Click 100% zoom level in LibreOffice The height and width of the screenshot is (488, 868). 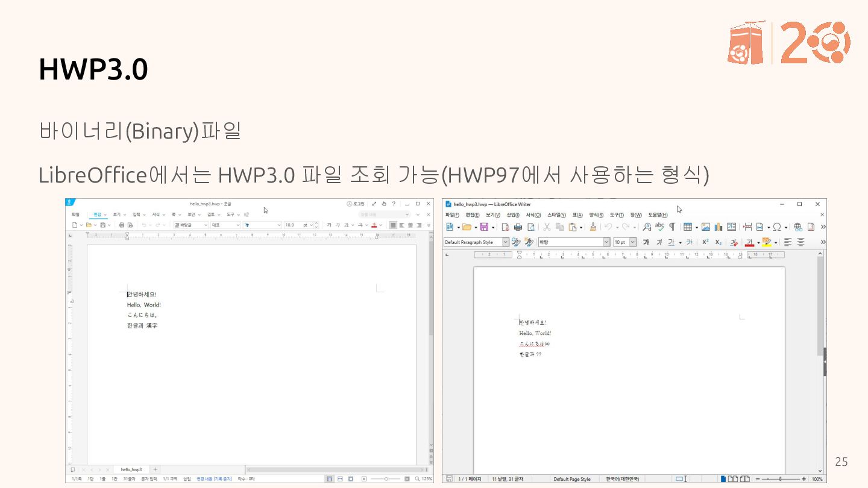tap(817, 479)
